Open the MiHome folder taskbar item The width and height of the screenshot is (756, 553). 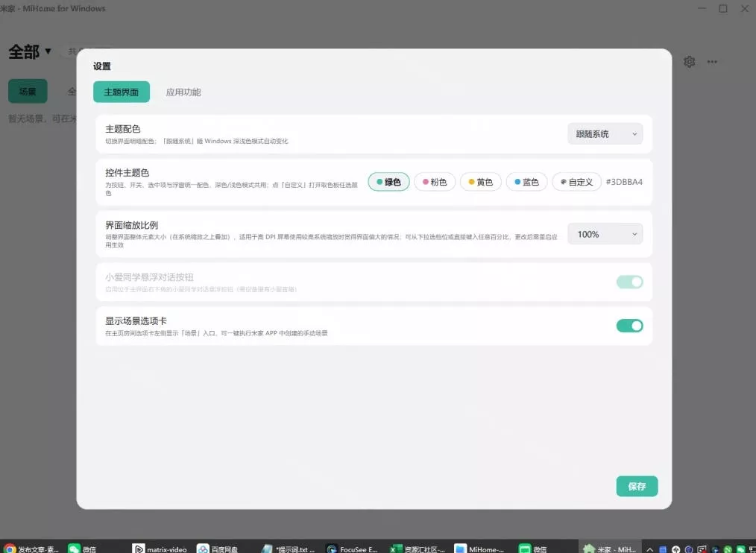[479, 549]
